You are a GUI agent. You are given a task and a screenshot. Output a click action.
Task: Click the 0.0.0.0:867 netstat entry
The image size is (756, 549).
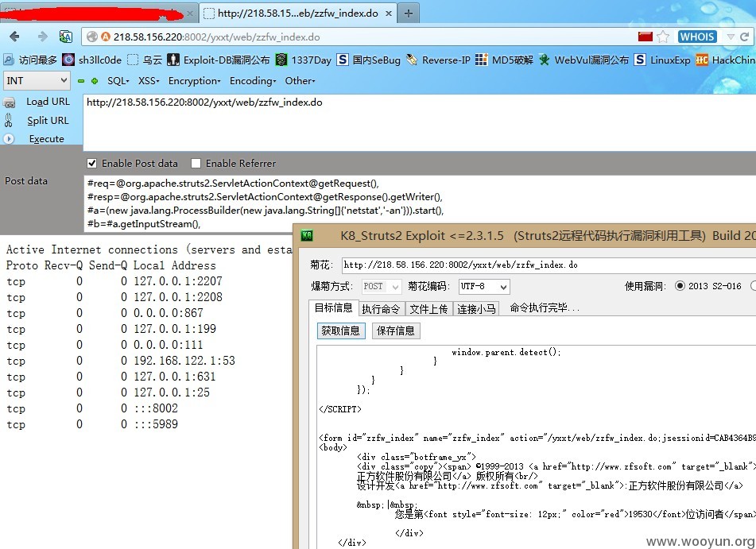[x=169, y=313]
